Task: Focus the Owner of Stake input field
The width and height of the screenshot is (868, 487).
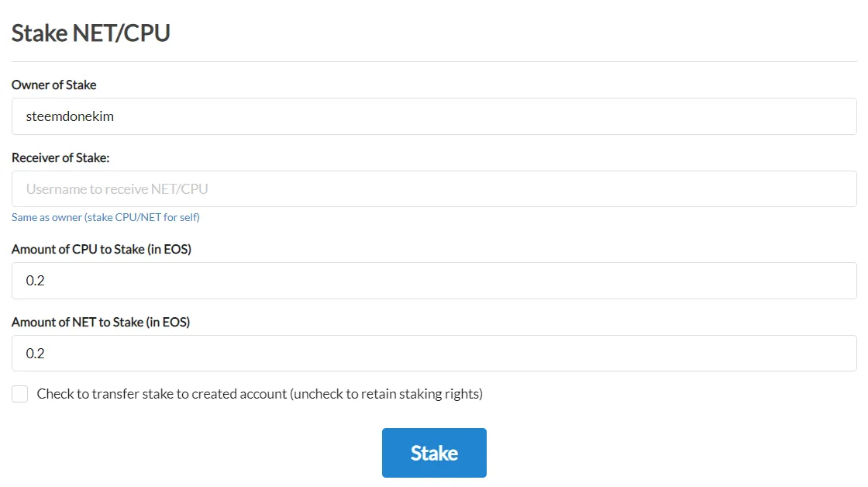Action: point(434,116)
